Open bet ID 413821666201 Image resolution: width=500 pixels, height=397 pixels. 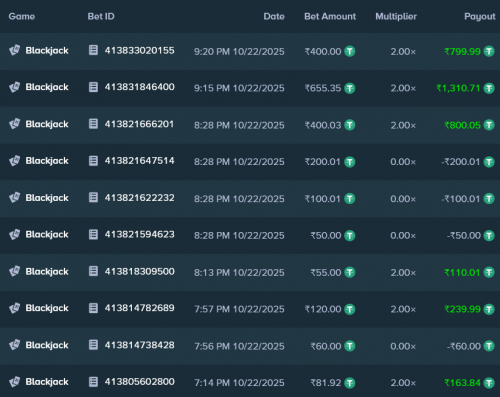click(139, 124)
